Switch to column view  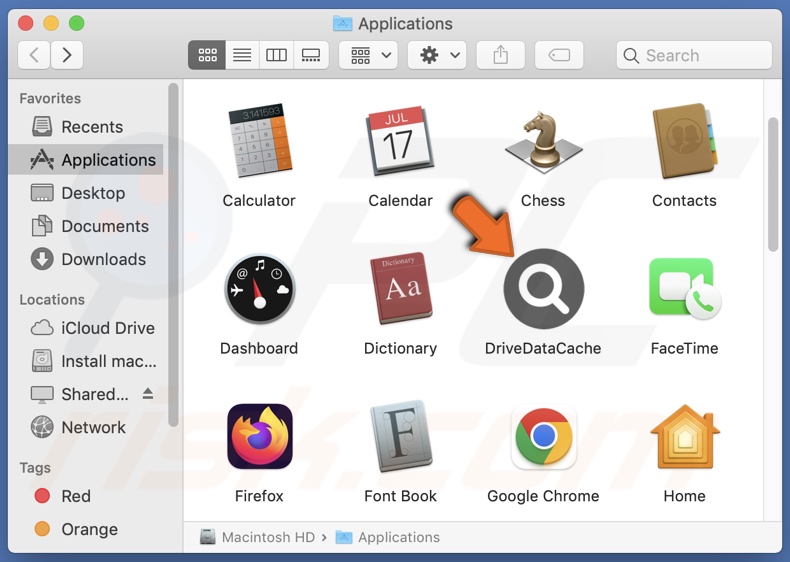tap(276, 55)
